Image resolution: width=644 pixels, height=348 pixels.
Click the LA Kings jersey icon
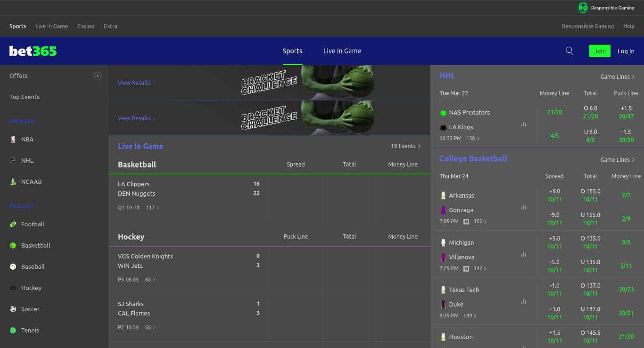pyautogui.click(x=443, y=127)
